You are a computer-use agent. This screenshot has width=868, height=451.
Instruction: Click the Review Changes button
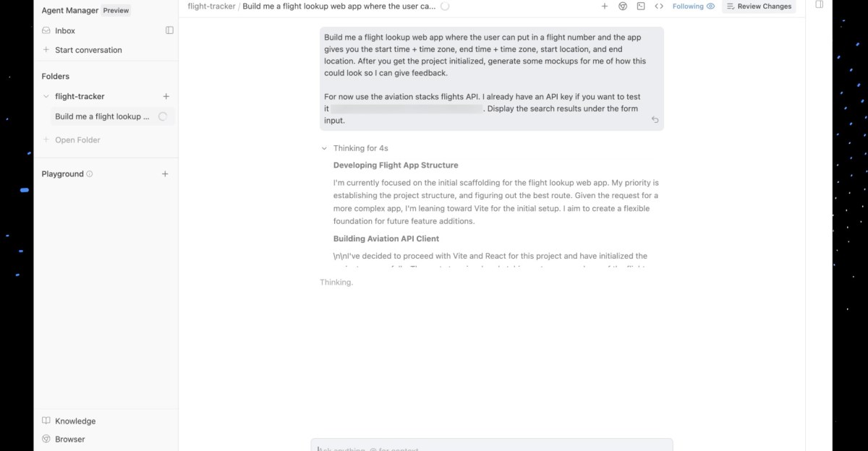759,6
